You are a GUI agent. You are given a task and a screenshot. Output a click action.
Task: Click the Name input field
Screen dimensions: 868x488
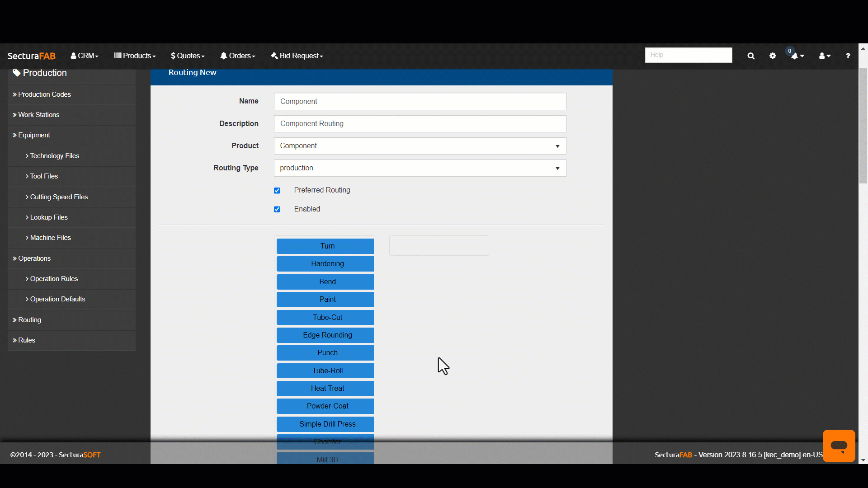coord(420,101)
